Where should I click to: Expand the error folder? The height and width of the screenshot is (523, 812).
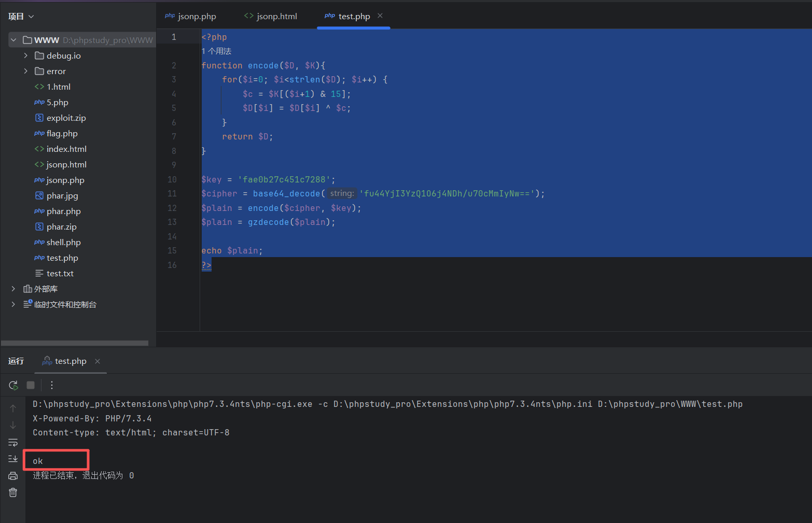coord(25,71)
